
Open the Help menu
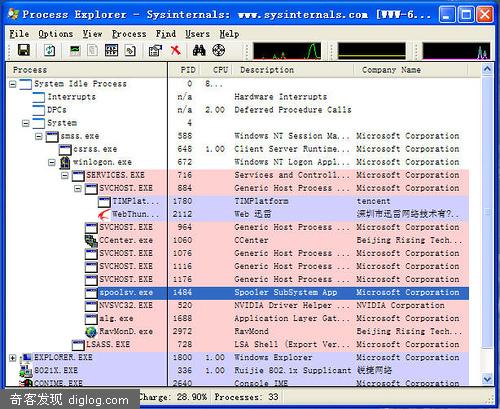229,34
